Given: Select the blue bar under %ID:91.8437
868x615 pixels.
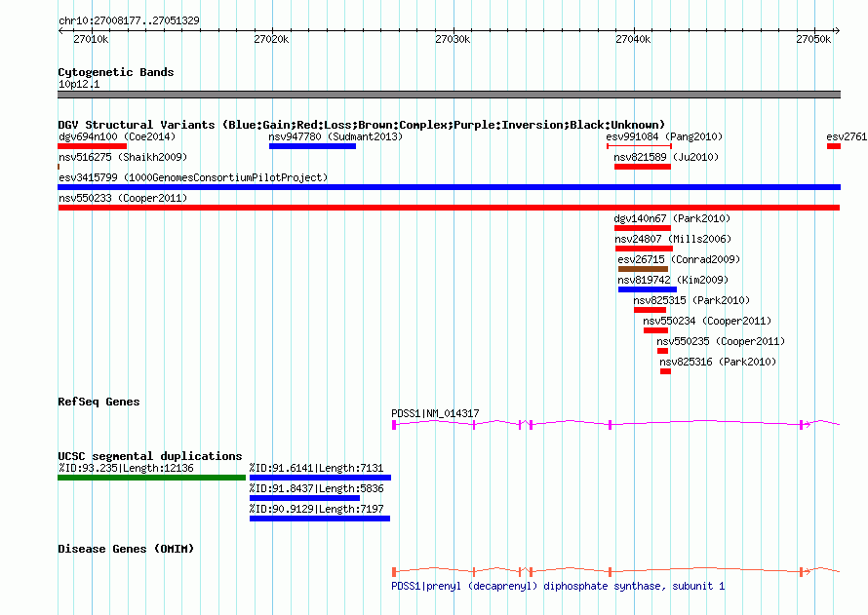Looking at the screenshot, I should click(304, 498).
